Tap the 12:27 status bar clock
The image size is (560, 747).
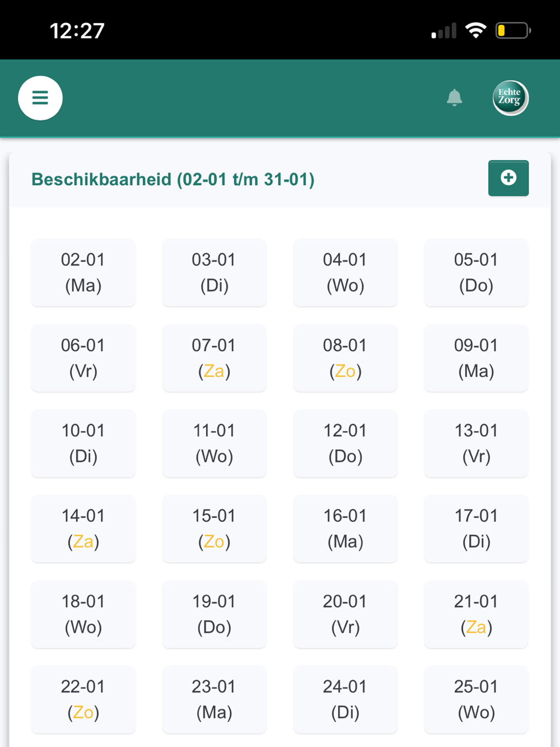[77, 31]
